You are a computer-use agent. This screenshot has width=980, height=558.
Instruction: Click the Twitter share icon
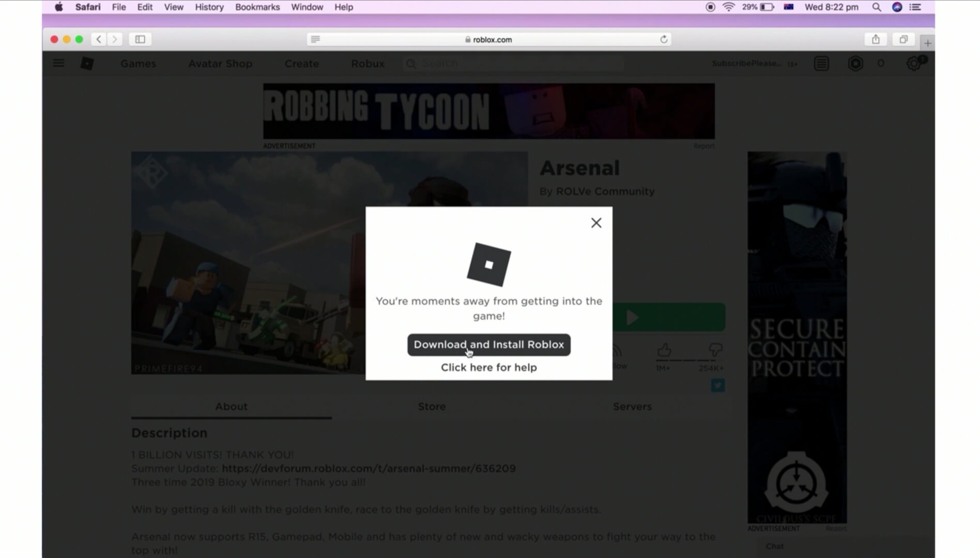click(x=717, y=385)
